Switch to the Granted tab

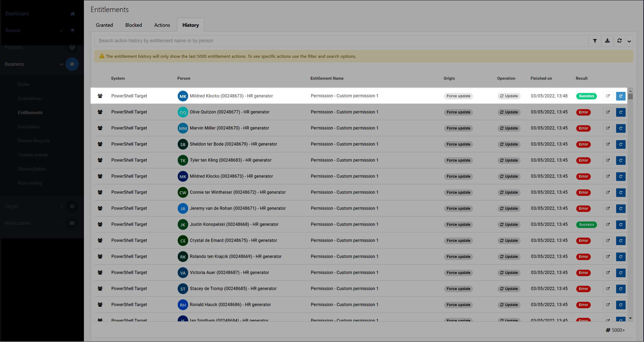tap(104, 25)
